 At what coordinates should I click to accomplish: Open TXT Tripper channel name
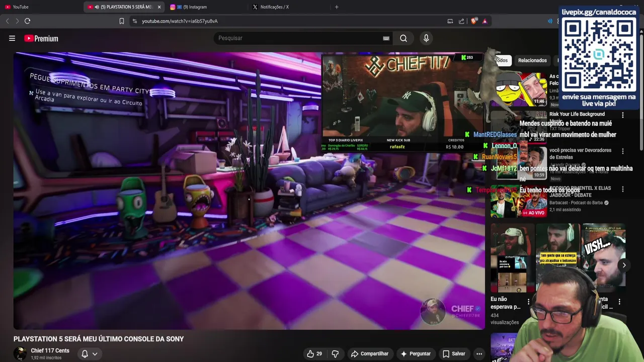(561, 129)
